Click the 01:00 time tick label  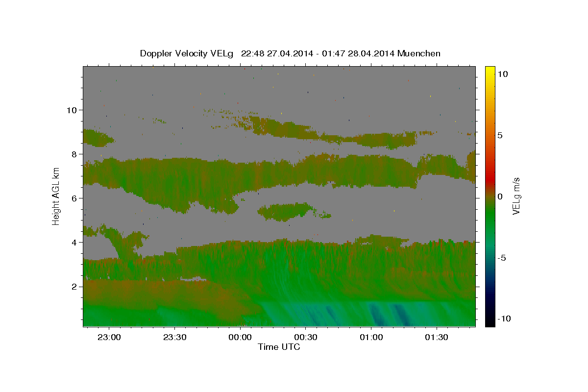pyautogui.click(x=371, y=337)
